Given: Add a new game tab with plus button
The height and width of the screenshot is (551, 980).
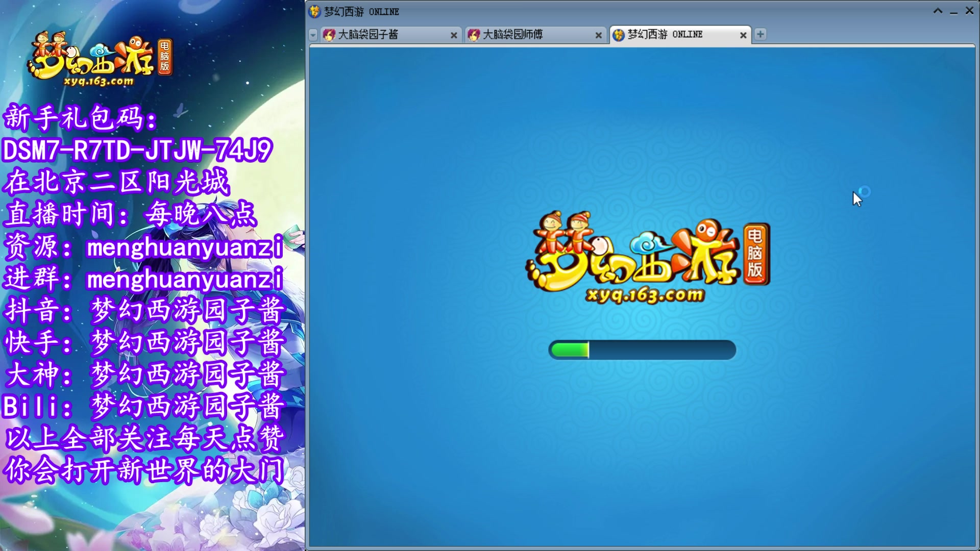Looking at the screenshot, I should tap(760, 34).
